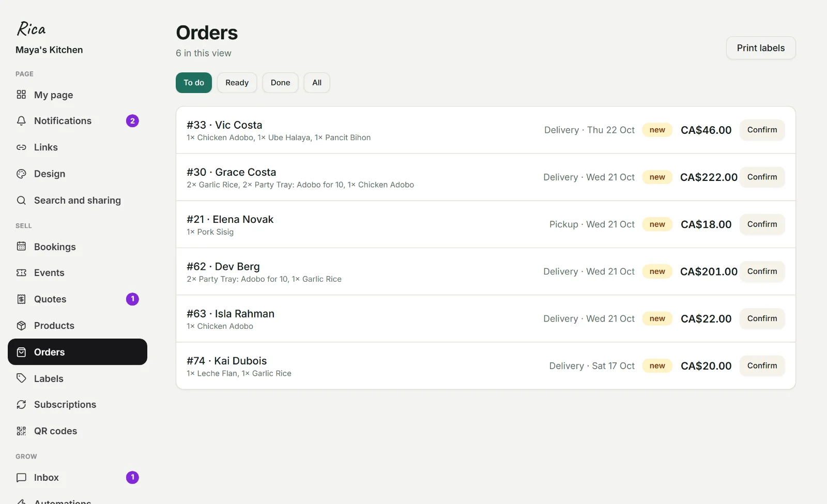
Task: Click the Labels tag icon
Action: click(21, 378)
